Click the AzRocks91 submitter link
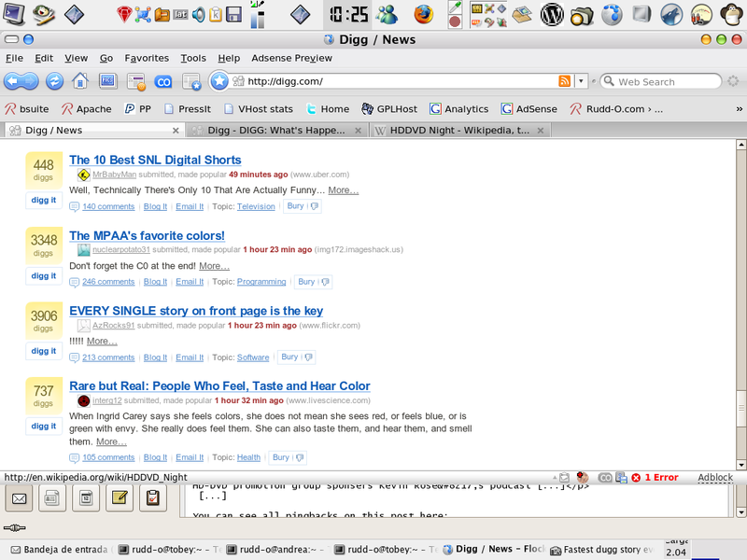 [113, 325]
